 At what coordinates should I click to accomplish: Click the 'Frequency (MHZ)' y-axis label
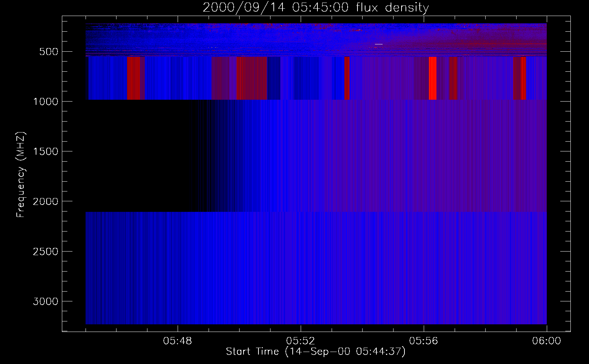[x=21, y=175]
